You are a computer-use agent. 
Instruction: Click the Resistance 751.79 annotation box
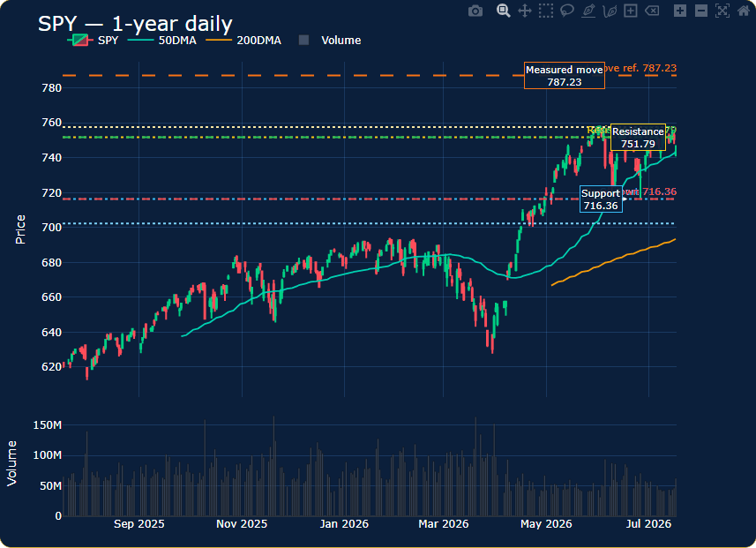tap(638, 138)
